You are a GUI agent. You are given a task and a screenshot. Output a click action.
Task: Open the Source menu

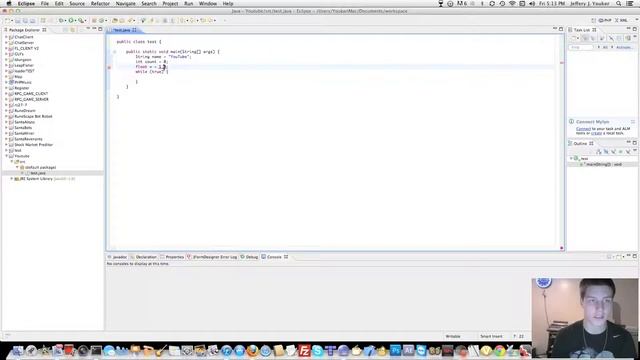pos(77,3)
